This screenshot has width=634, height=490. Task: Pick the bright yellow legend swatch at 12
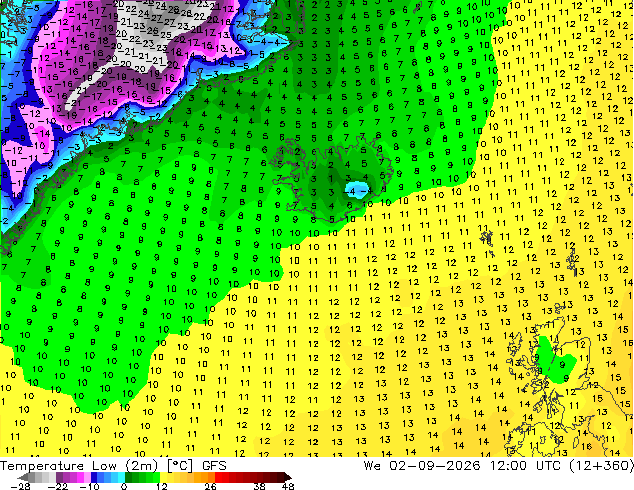click(x=163, y=477)
